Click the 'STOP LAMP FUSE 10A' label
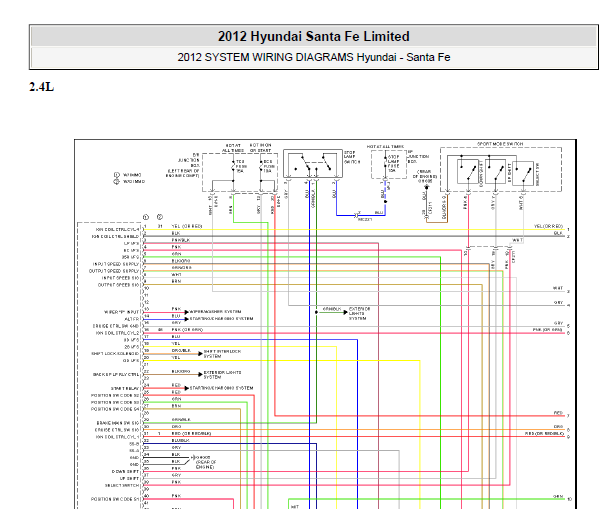 coord(393,164)
